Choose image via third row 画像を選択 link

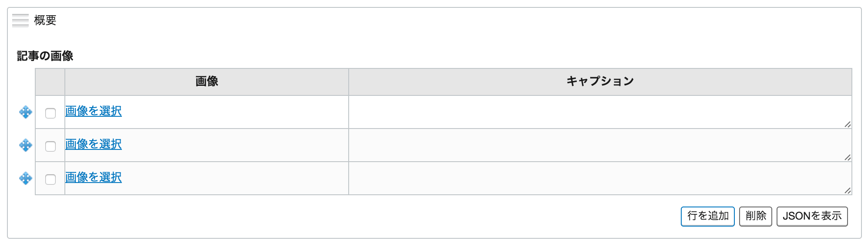[x=93, y=177]
